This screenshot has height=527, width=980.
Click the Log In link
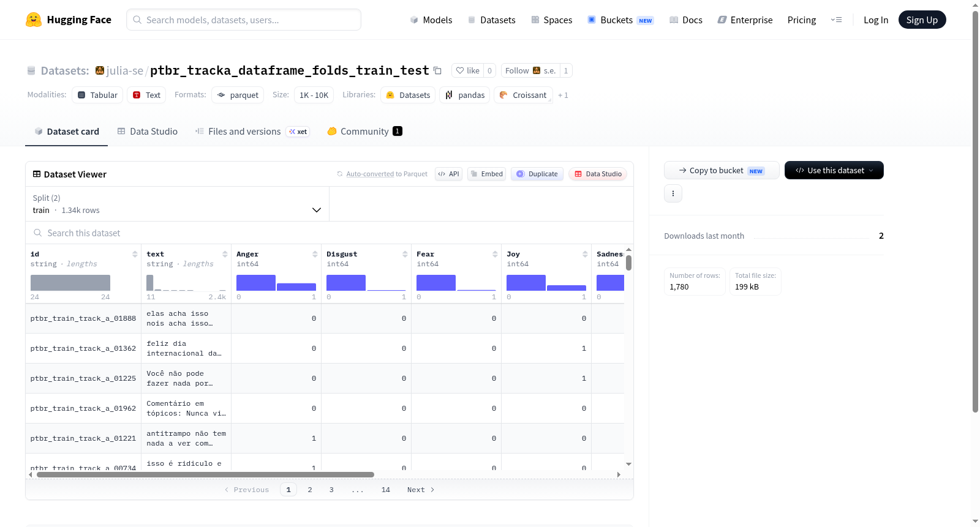(876, 20)
